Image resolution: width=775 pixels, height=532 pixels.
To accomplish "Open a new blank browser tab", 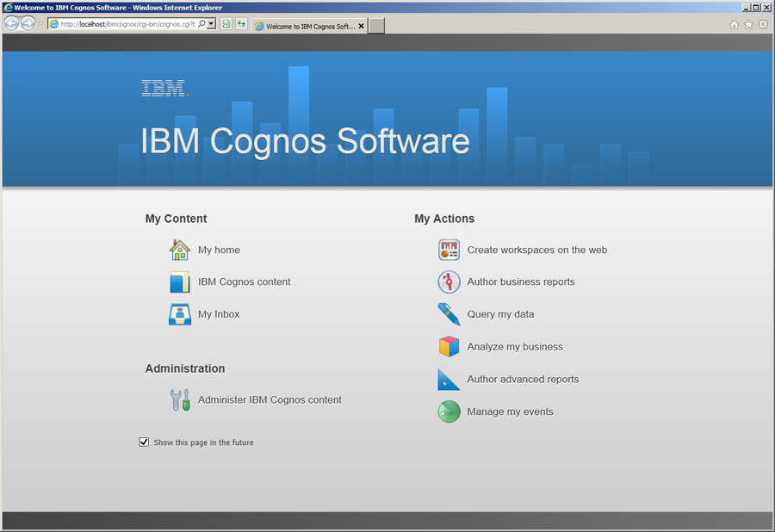I will [376, 26].
